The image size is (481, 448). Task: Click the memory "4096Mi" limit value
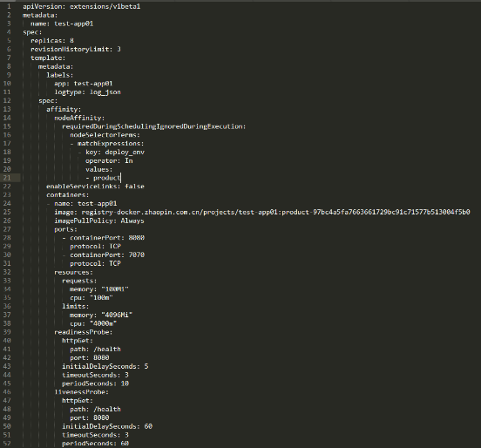click(x=117, y=316)
